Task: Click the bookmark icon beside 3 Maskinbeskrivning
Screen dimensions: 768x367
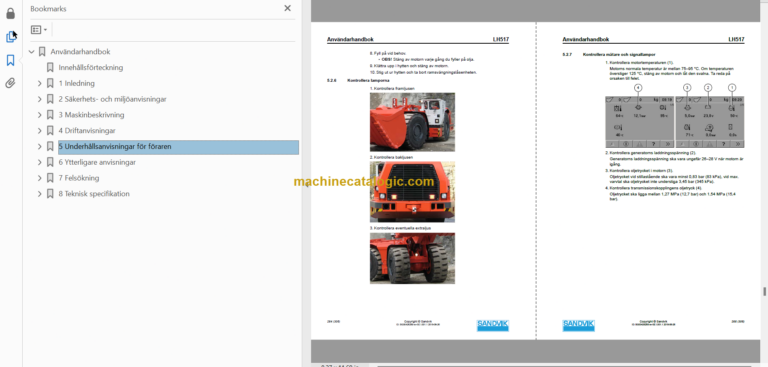Action: [x=50, y=115]
